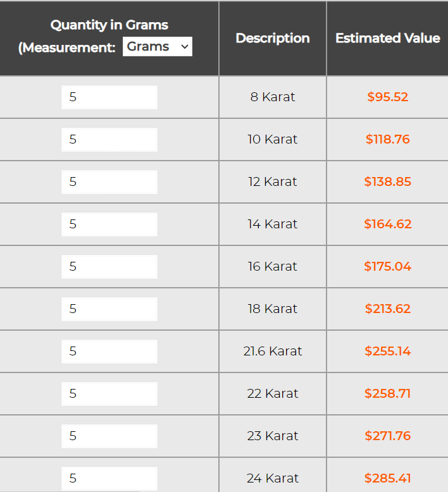Click the $255.14 estimated value

point(388,351)
